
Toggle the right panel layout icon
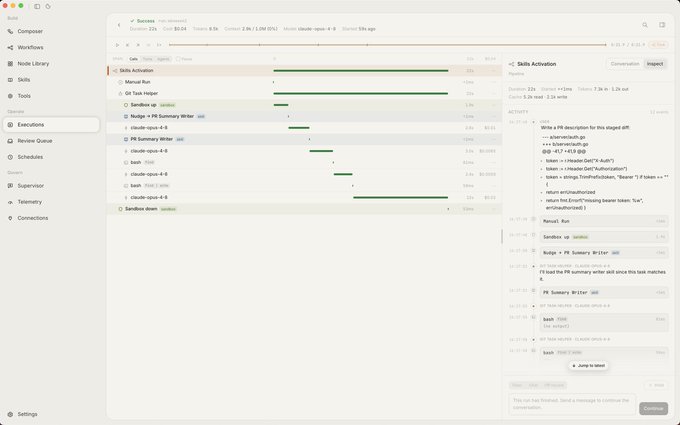tap(662, 25)
